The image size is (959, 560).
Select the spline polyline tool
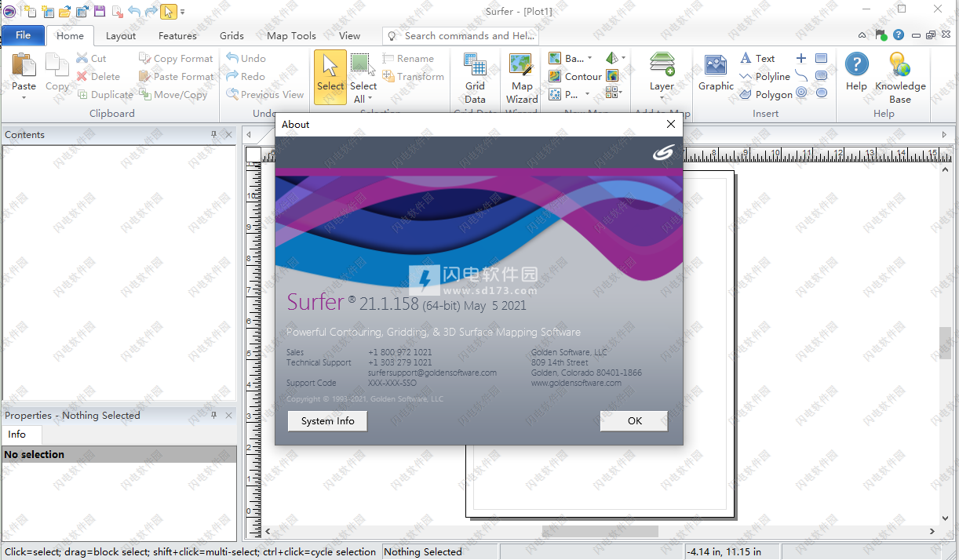pyautogui.click(x=801, y=76)
